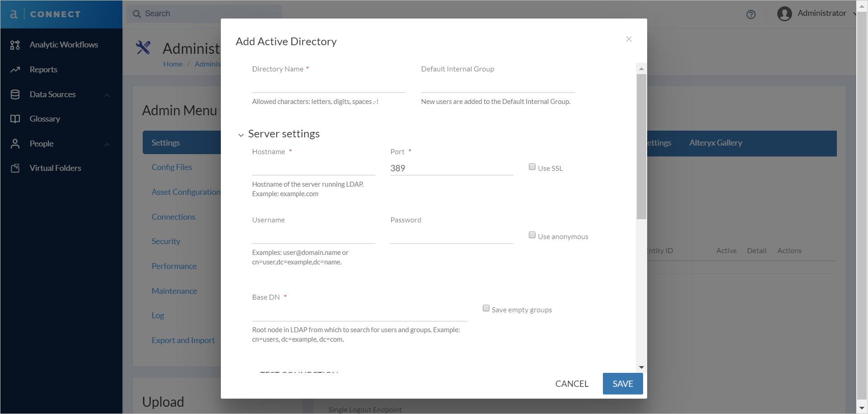Collapse the Server settings section

241,135
